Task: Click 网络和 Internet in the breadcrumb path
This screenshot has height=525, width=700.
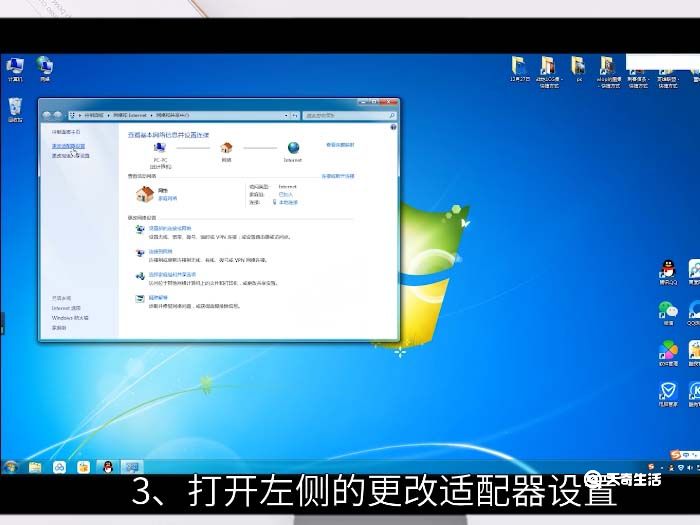Action: pyautogui.click(x=129, y=115)
